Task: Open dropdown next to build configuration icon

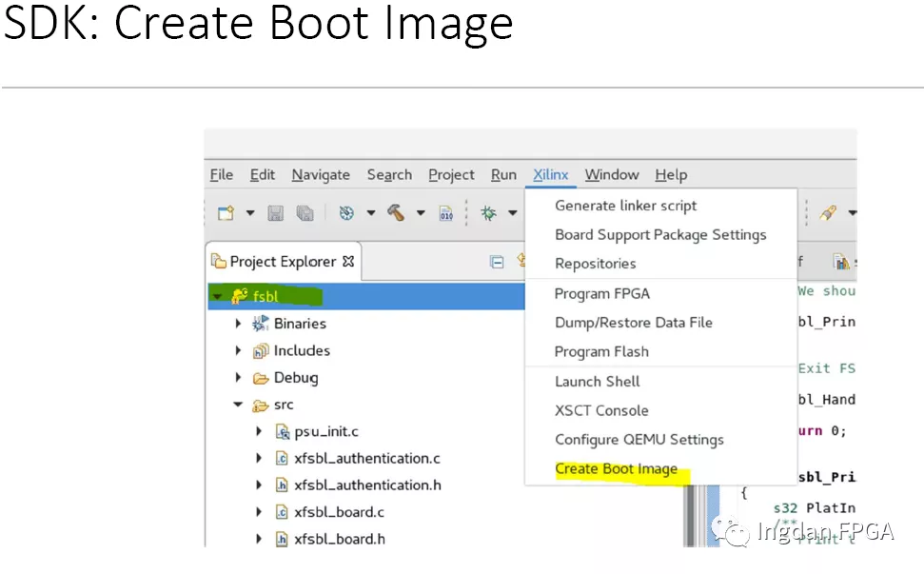Action: pyautogui.click(x=371, y=212)
